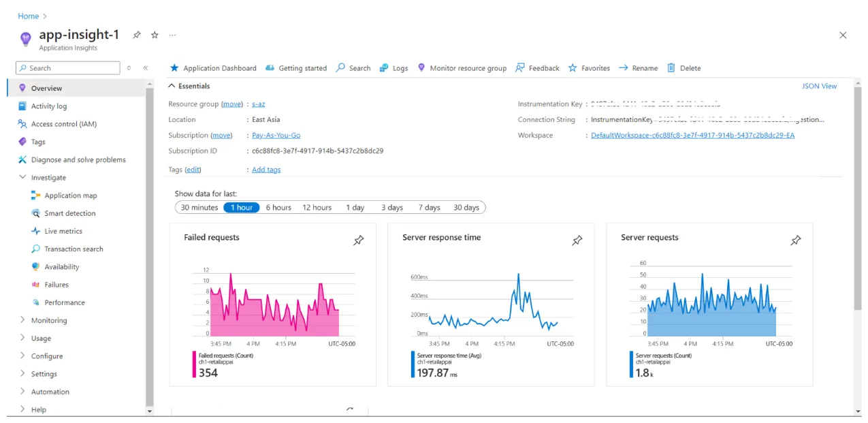Focus the sidebar Search input field
This screenshot has height=423, width=868.
(x=68, y=68)
